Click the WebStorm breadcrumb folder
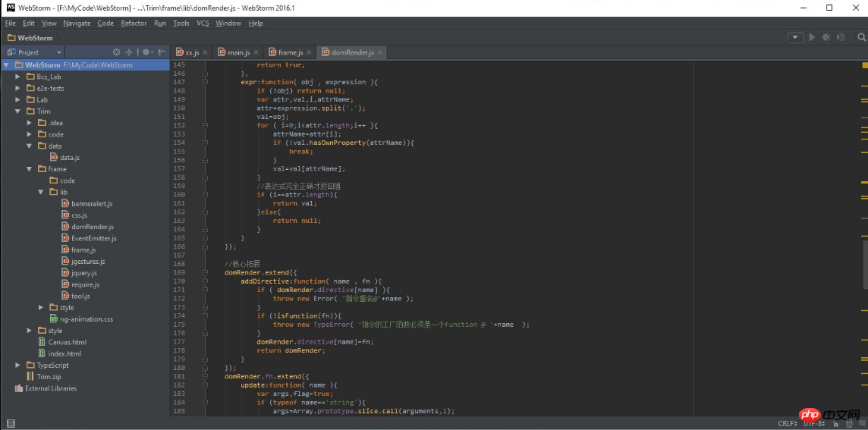This screenshot has height=430, width=868. 30,38
